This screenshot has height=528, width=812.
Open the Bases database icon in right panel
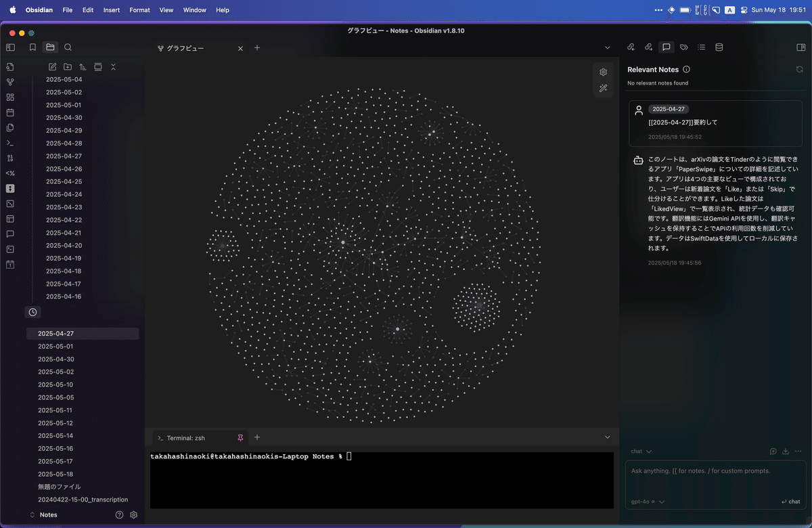pos(719,47)
